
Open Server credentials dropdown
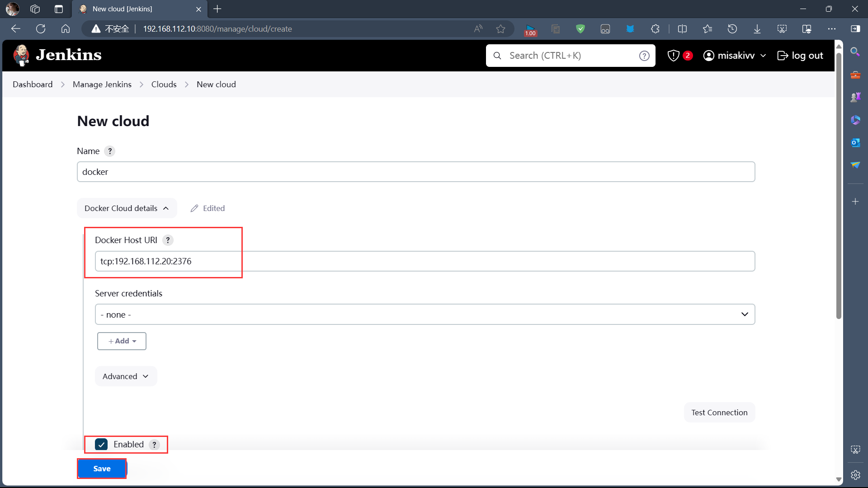click(x=425, y=314)
